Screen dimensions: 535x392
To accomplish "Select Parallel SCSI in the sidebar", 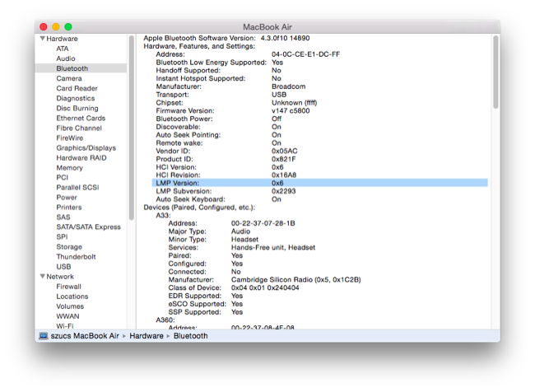I will [x=77, y=187].
